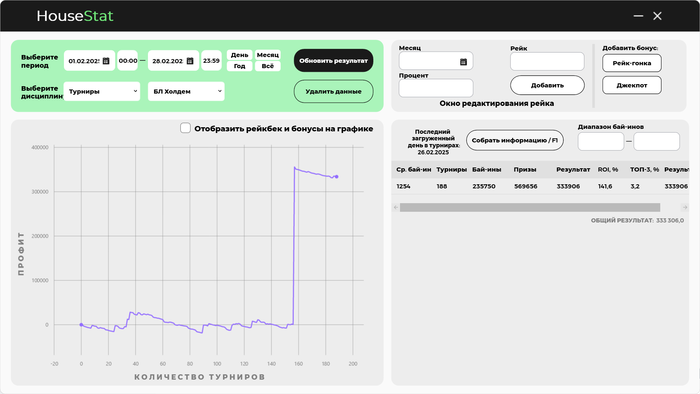Focus the Месяц input field
The height and width of the screenshot is (394, 700).
point(436,62)
